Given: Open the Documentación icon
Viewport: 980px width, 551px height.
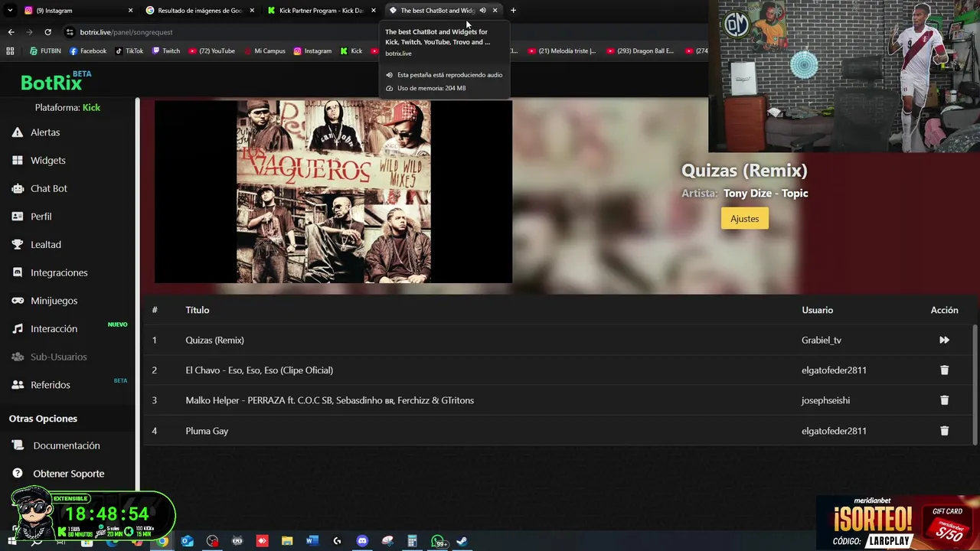Looking at the screenshot, I should point(18,445).
